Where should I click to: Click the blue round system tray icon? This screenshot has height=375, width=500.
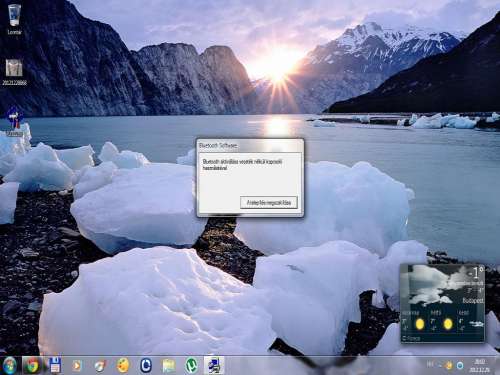coord(460,366)
